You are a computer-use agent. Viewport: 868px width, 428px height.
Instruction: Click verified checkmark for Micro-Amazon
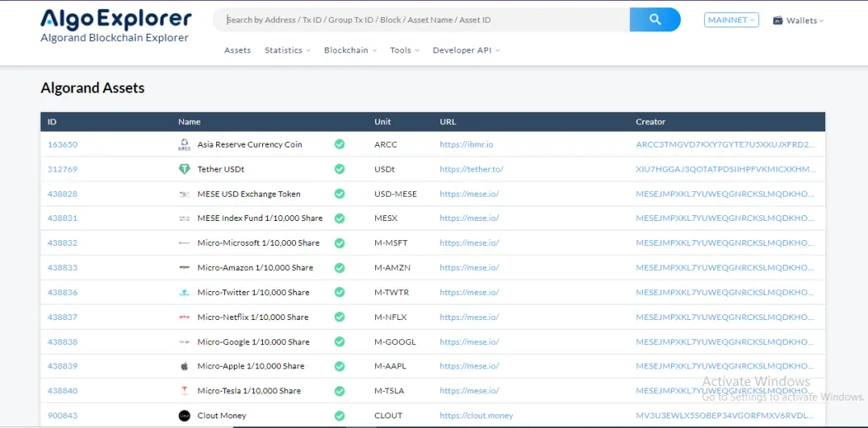pyautogui.click(x=340, y=268)
